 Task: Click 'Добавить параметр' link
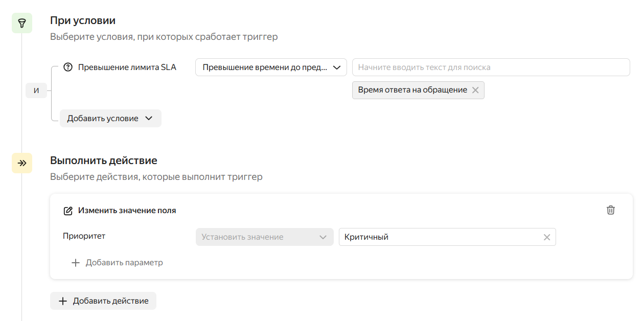124,263
